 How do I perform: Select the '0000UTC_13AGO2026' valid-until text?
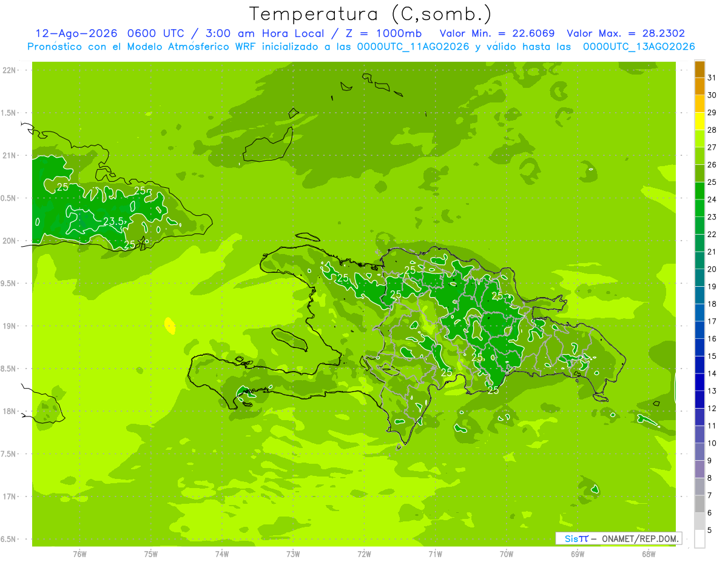639,47
